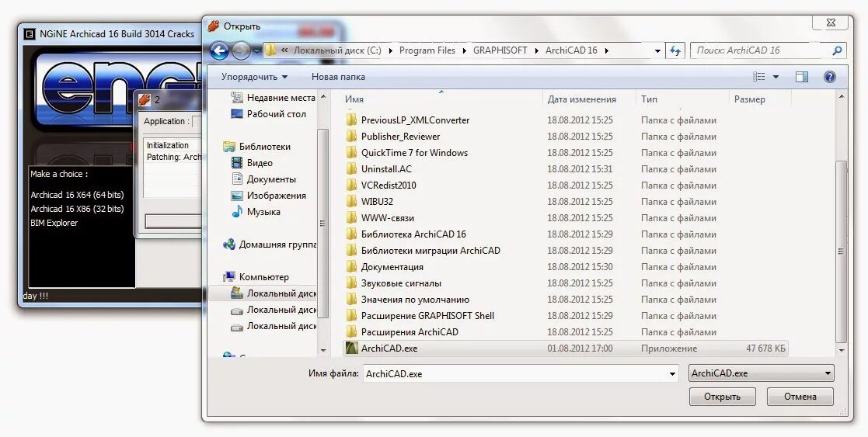
Task: Click the refresh button next to address bar
Action: tap(675, 50)
